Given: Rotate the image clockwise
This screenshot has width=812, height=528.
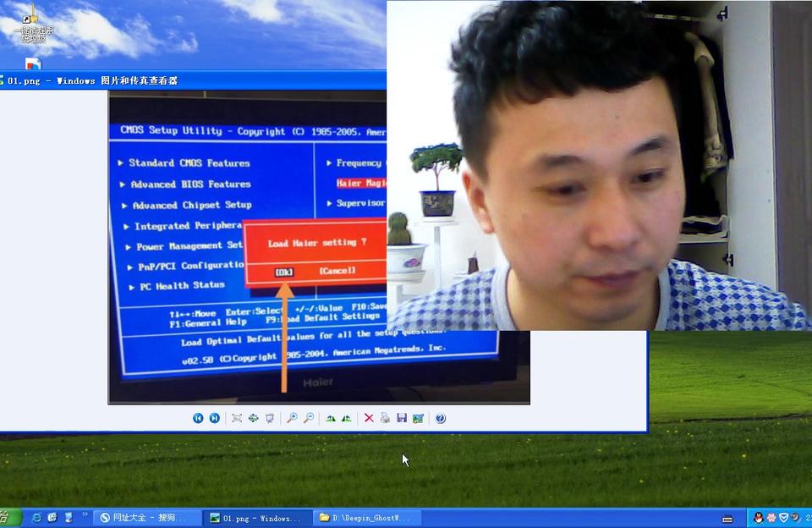Looking at the screenshot, I should click(331, 418).
